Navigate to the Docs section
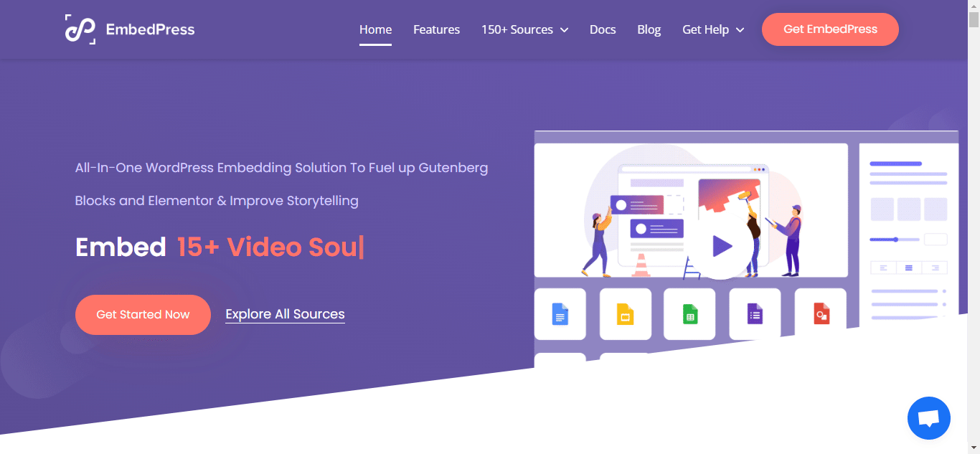 coord(603,29)
